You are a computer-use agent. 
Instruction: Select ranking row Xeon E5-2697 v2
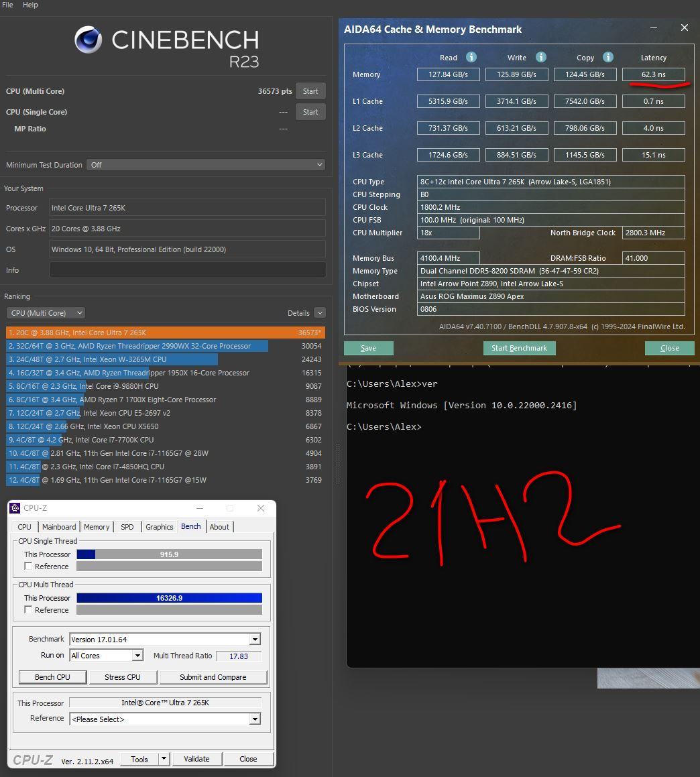[x=165, y=413]
